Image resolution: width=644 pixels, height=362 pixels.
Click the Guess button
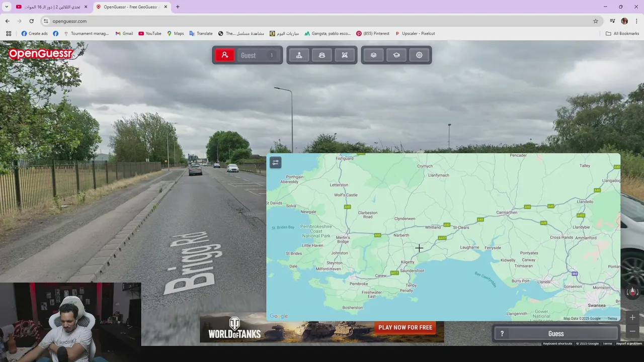556,334
